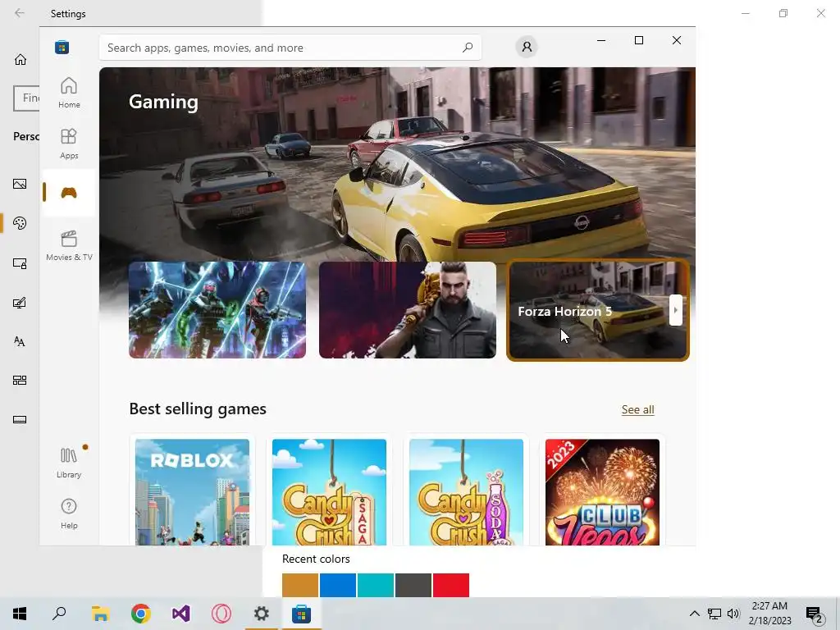Open the Library in Microsoft Store
The image size is (840, 630).
tap(69, 463)
